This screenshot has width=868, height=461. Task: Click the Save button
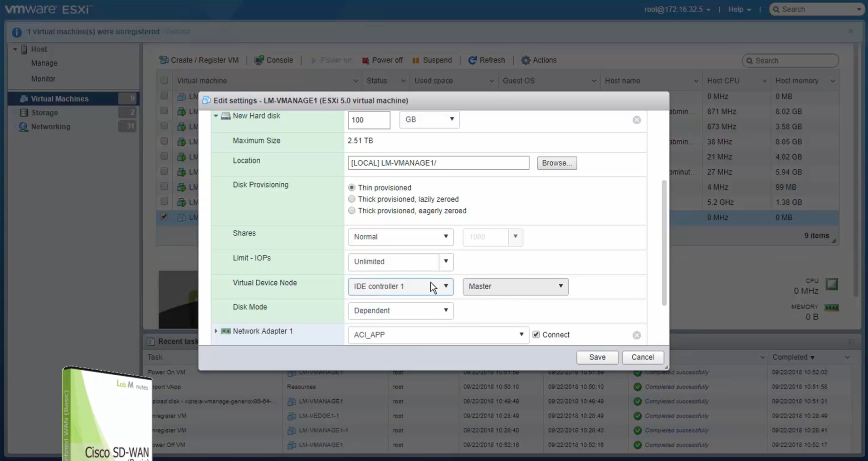tap(597, 357)
